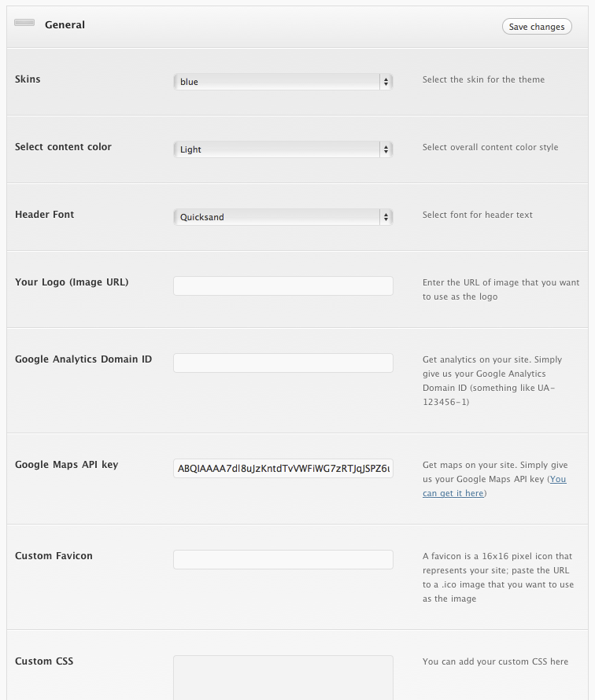Screen dimensions: 595x700
Task: Click the Google Maps API key label
Action: [66, 465]
